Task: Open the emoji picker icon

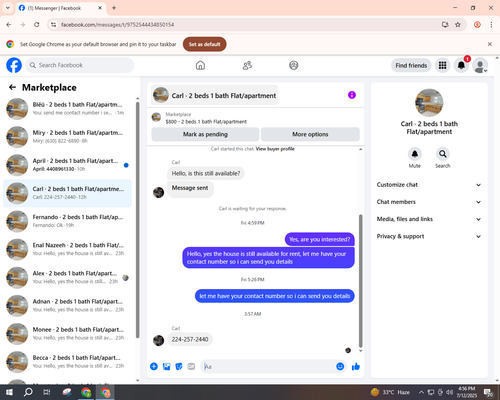Action: coord(340,367)
